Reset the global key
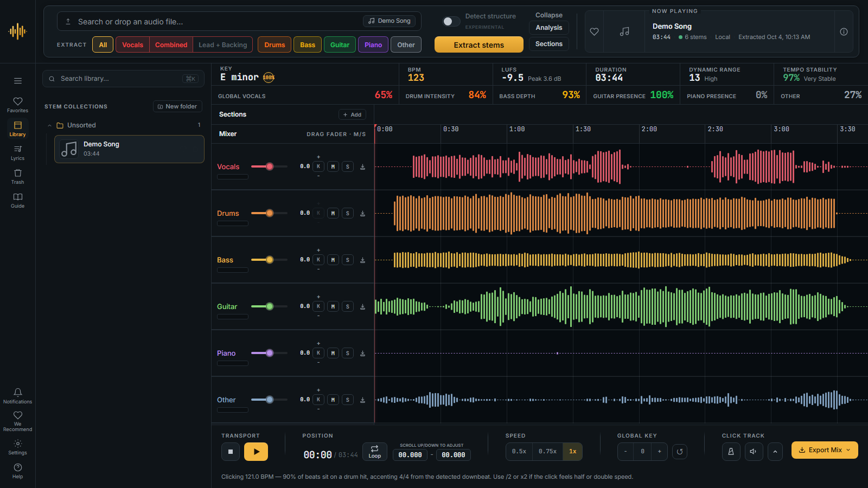Screen dimensions: 868x488 pyautogui.click(x=680, y=452)
